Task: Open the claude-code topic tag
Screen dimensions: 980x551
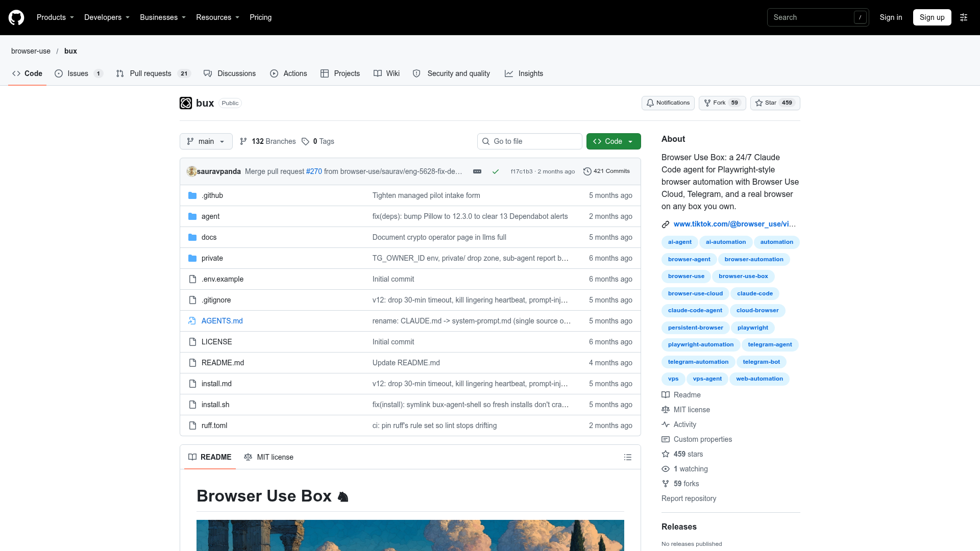Action: pos(755,293)
